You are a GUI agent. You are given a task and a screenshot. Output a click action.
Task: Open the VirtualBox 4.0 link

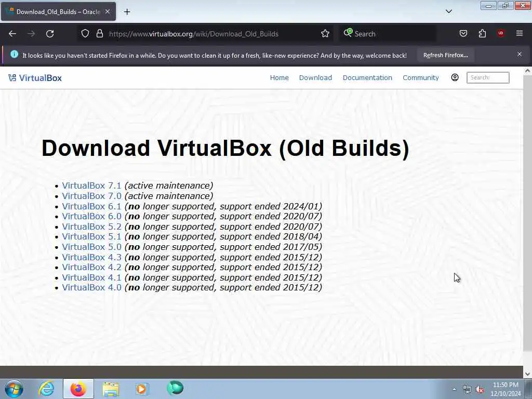(x=91, y=287)
